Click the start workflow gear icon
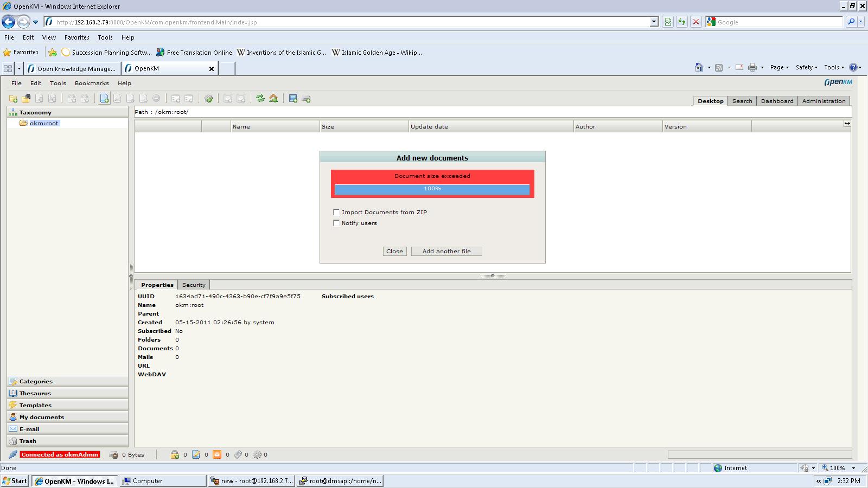Screen dimensions: 868x488 point(208,99)
